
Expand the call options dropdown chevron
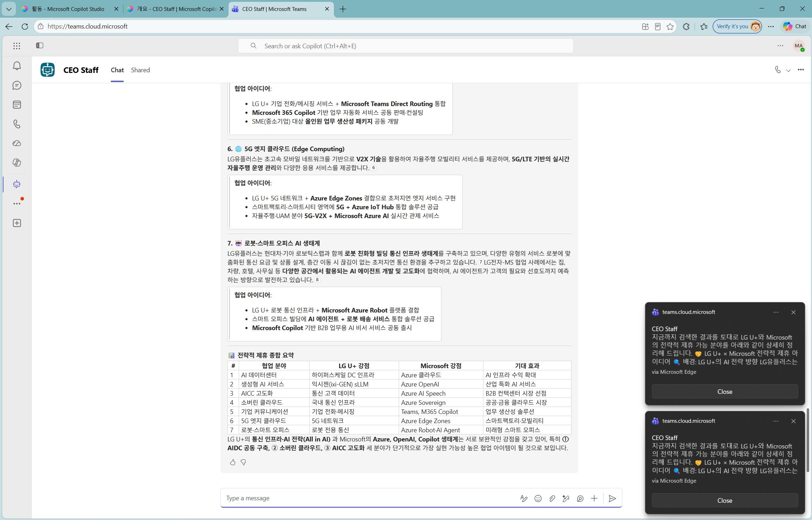point(788,70)
